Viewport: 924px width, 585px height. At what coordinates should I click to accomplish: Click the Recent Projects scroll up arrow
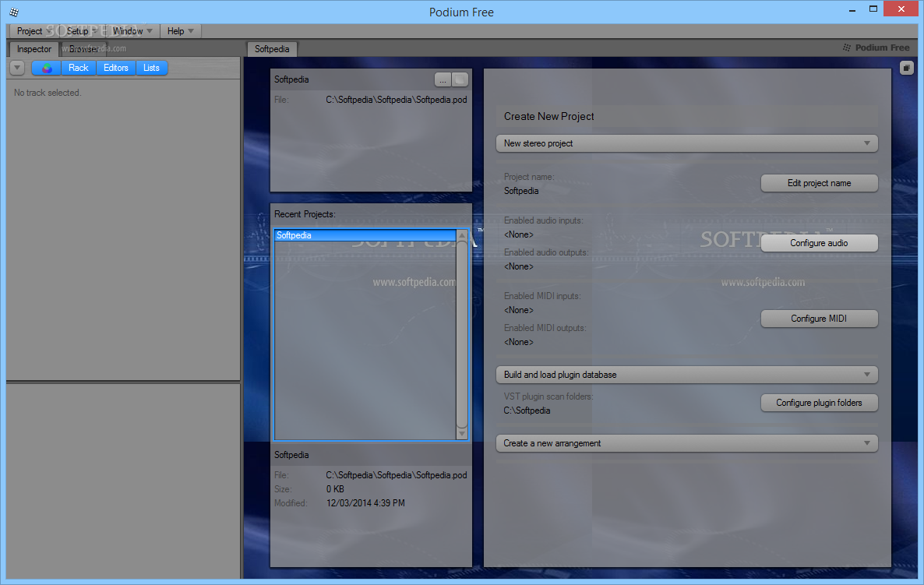coord(462,236)
